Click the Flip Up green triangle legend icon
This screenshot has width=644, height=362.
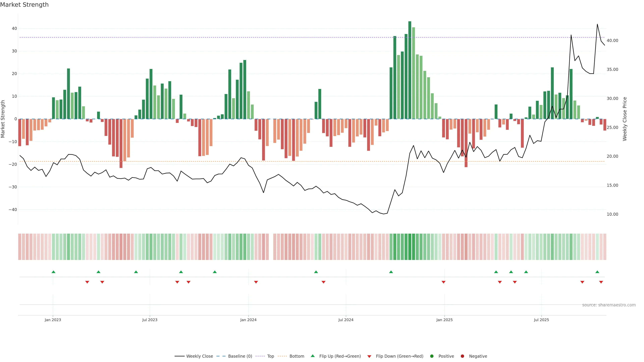coord(312,356)
